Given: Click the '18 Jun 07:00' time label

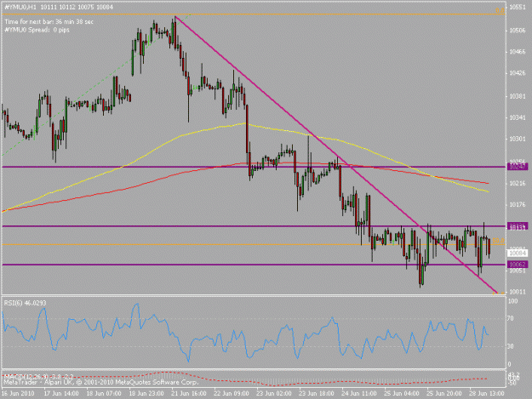Looking at the screenshot, I should click(104, 393).
